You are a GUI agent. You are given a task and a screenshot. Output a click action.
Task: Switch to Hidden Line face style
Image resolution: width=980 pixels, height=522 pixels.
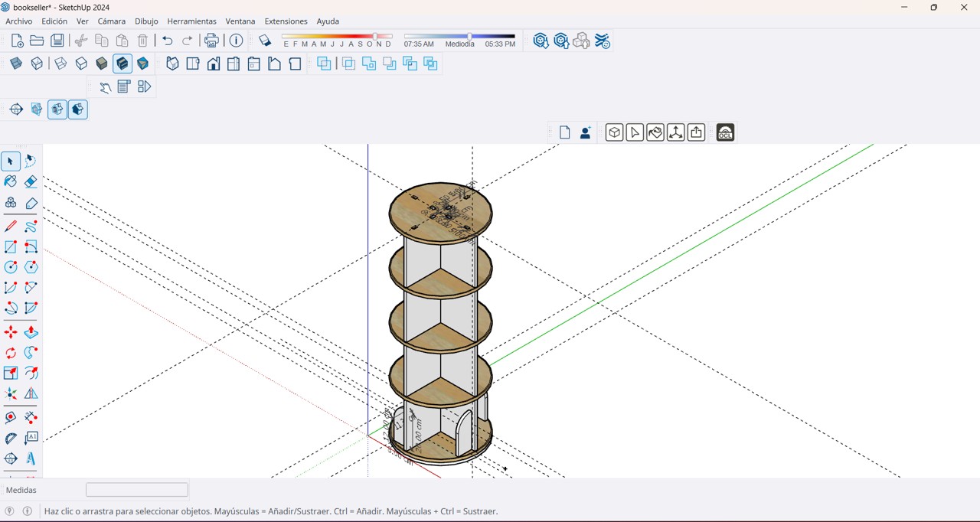[81, 64]
